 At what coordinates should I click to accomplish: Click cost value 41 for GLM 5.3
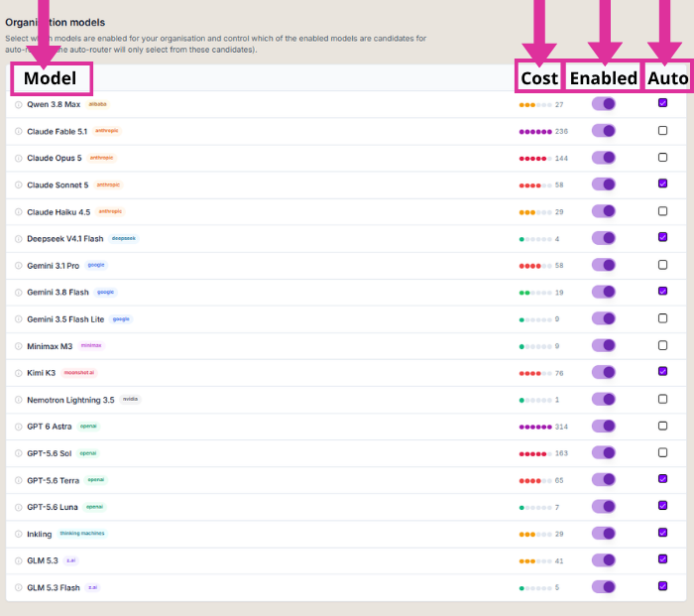559,561
